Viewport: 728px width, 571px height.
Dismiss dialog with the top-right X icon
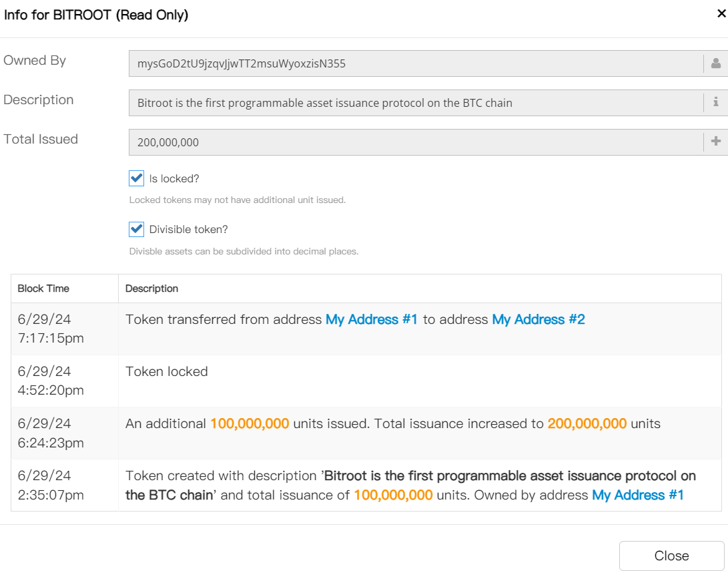(721, 14)
